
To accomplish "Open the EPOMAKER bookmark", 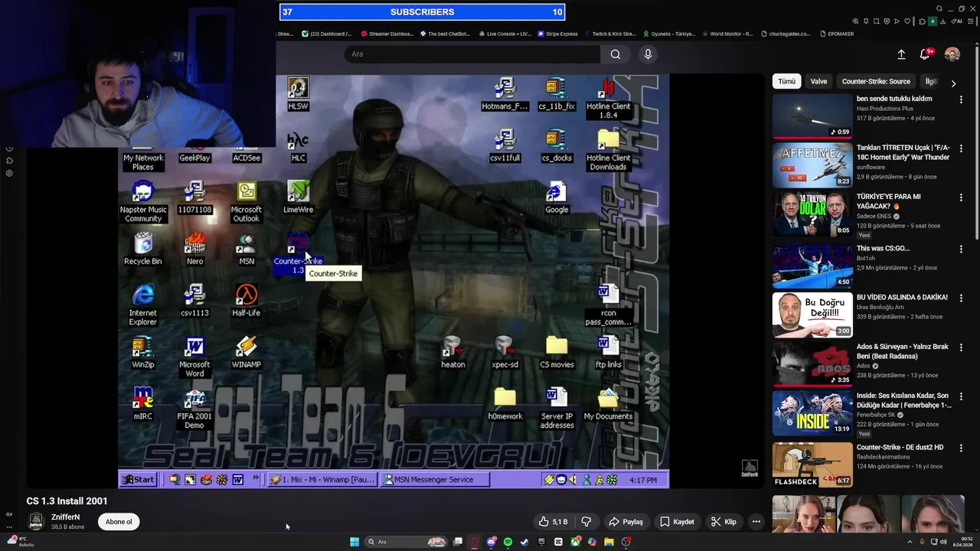I will 836,34.
